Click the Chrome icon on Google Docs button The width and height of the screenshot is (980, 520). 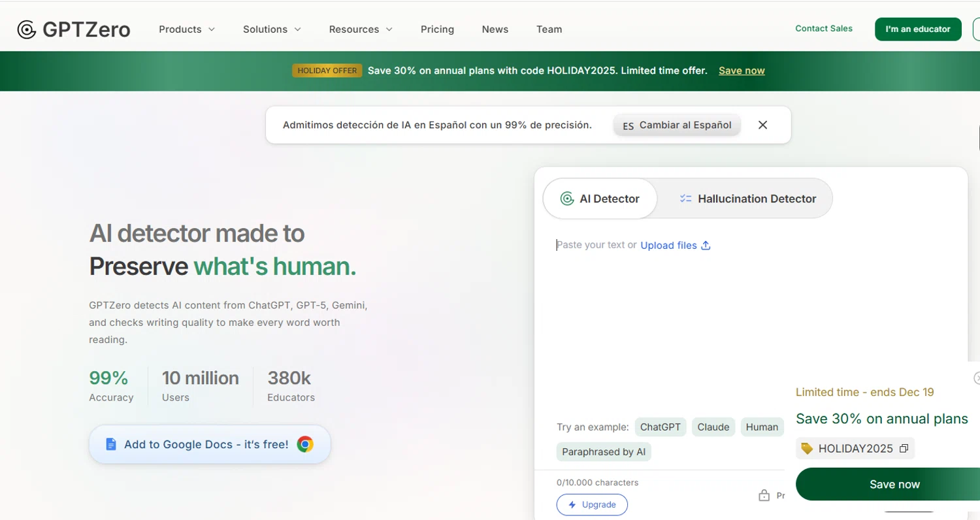pos(305,444)
